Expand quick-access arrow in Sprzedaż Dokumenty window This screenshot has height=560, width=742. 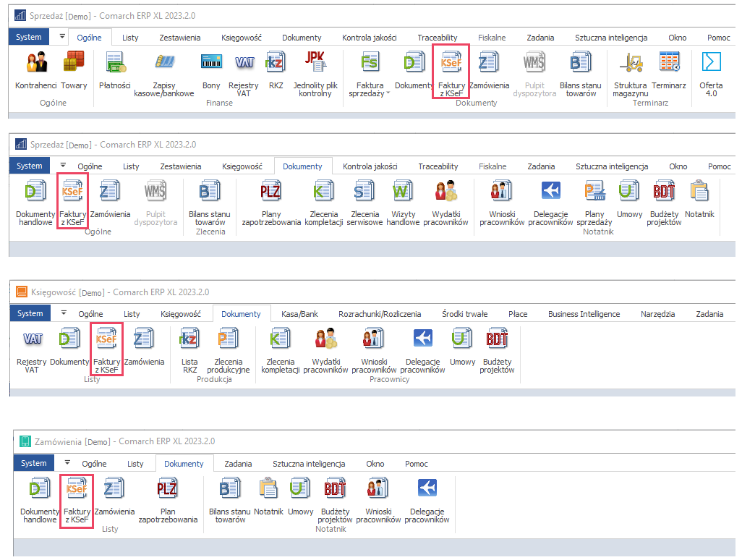click(x=63, y=165)
